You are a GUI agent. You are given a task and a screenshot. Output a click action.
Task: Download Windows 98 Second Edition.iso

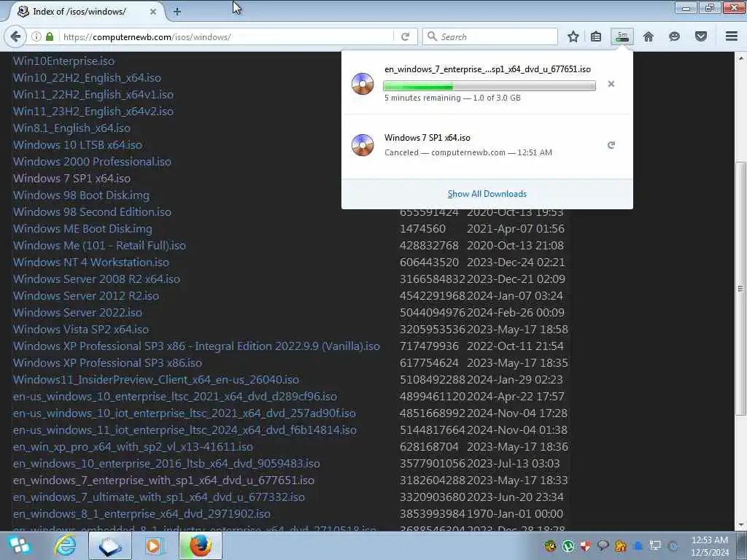coord(93,212)
